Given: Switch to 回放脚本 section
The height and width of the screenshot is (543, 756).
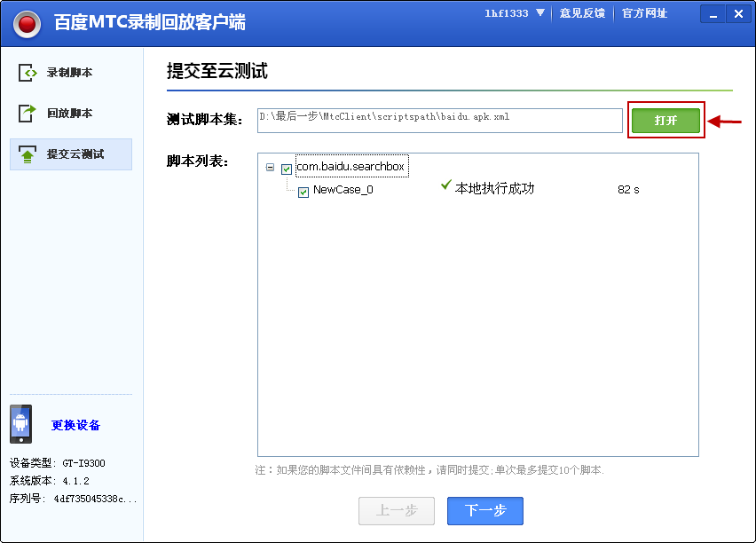Looking at the screenshot, I should (x=71, y=114).
